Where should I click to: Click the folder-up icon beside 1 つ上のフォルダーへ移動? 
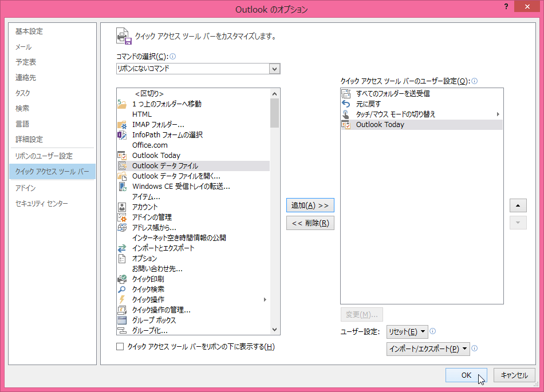click(x=122, y=104)
